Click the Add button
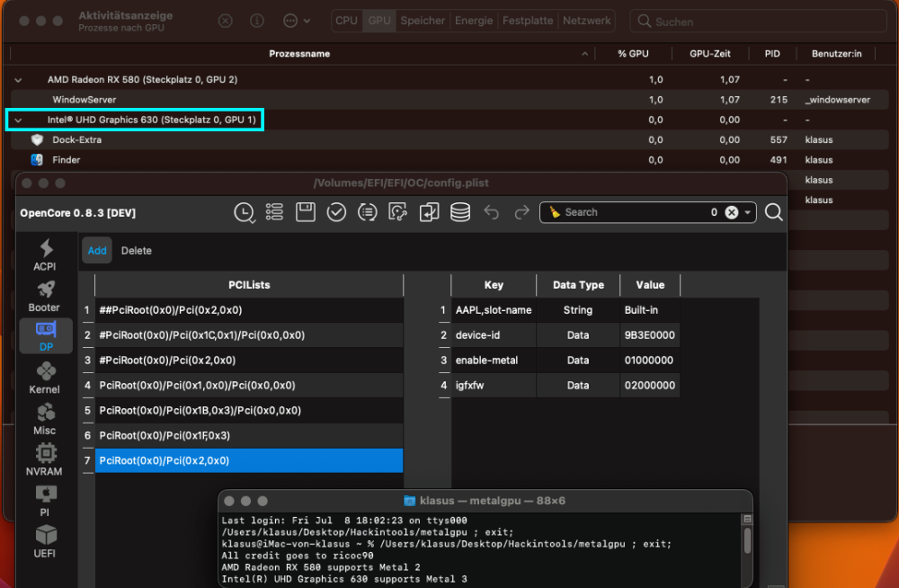The width and height of the screenshot is (899, 588). (x=97, y=251)
